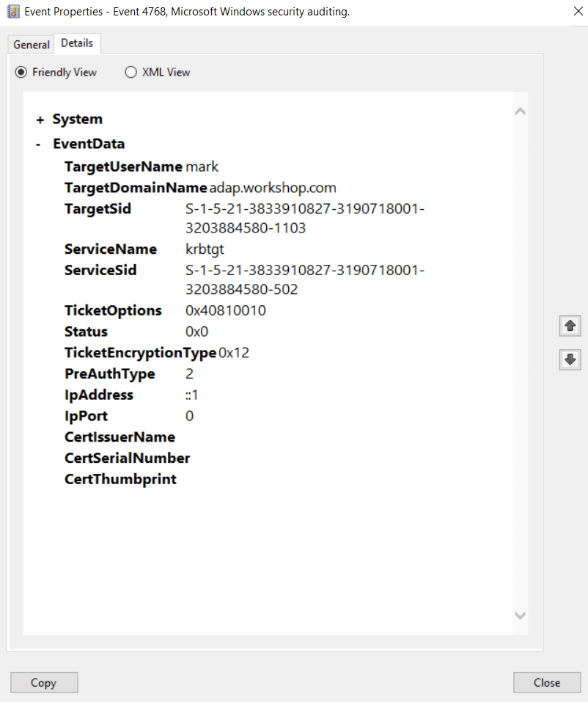The width and height of the screenshot is (588, 702).
Task: Select the Friendly View radio button
Action: pos(21,72)
